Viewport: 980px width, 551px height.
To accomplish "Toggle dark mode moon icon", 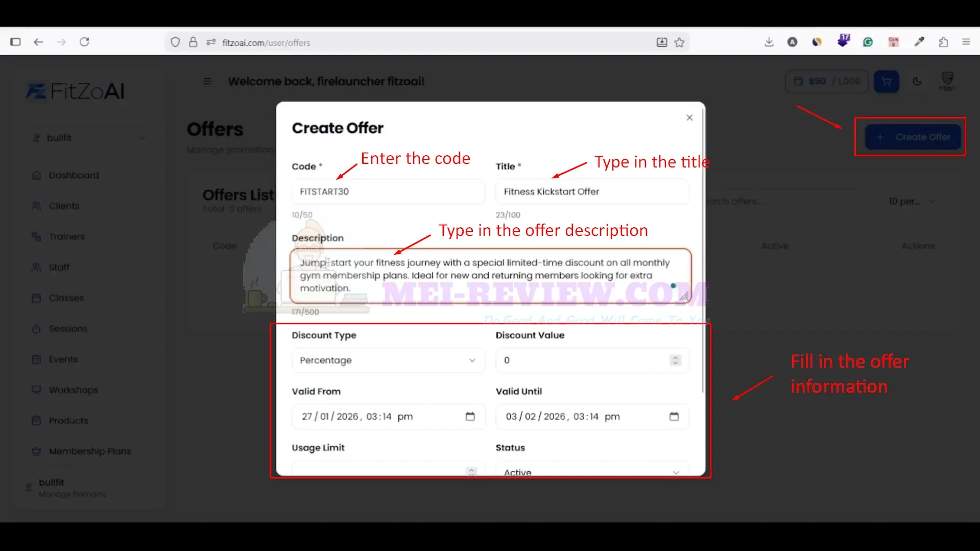I will [917, 81].
